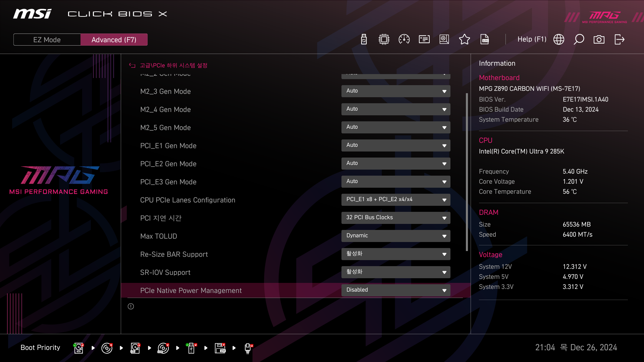Select the CPU PCIe Lanes Configuration label

coord(188,200)
